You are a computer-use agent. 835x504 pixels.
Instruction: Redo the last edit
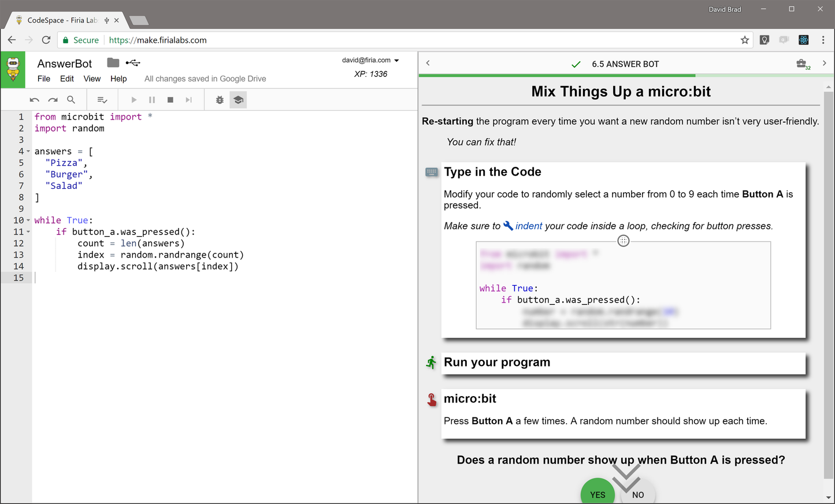pyautogui.click(x=53, y=99)
